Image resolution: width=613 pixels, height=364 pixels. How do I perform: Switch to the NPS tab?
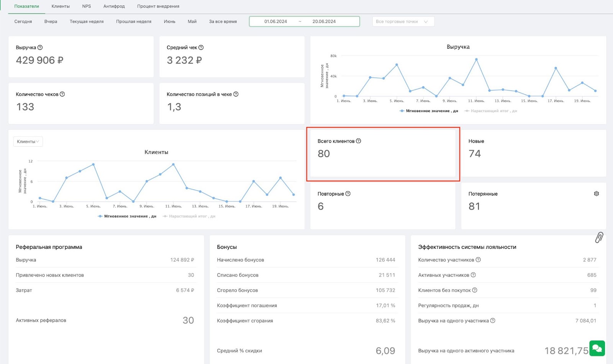[87, 6]
